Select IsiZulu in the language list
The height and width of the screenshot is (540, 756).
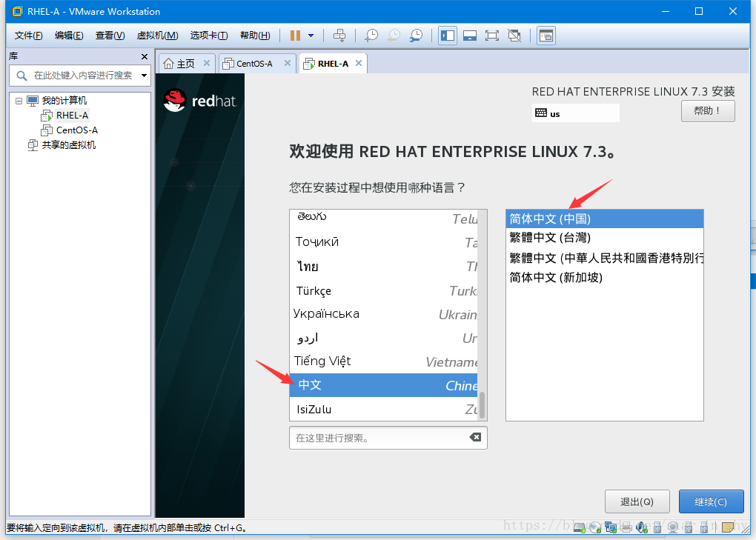(x=384, y=410)
